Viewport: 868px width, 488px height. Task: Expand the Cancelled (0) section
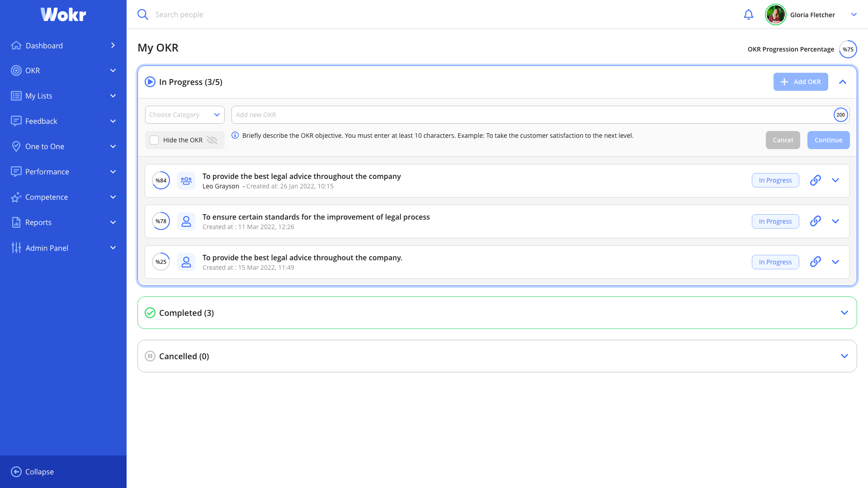(x=844, y=356)
